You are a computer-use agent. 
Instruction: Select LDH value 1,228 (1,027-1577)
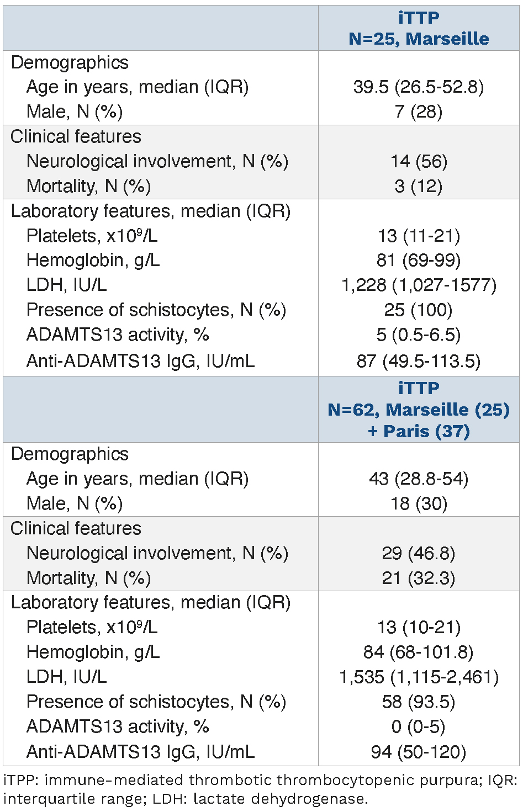click(419, 285)
